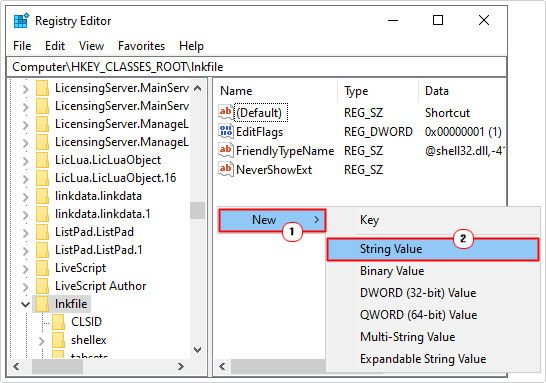Click the values pane scroll left arrow
Screen dimensions: 546x383
[223, 366]
